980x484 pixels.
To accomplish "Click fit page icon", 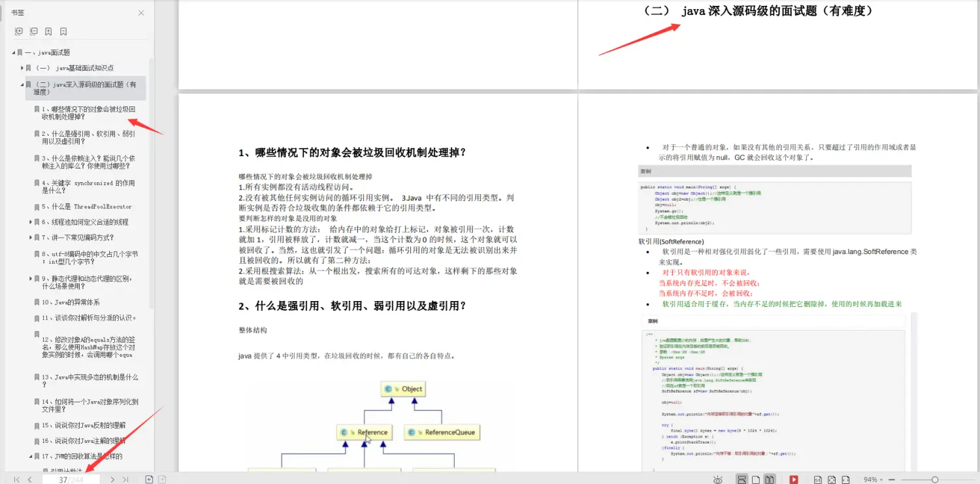I will tap(832, 479).
